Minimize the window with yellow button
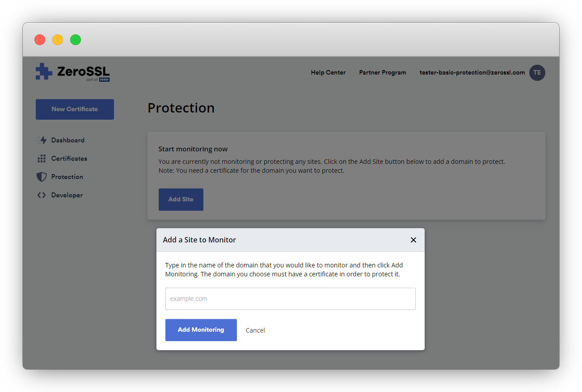 click(x=58, y=40)
